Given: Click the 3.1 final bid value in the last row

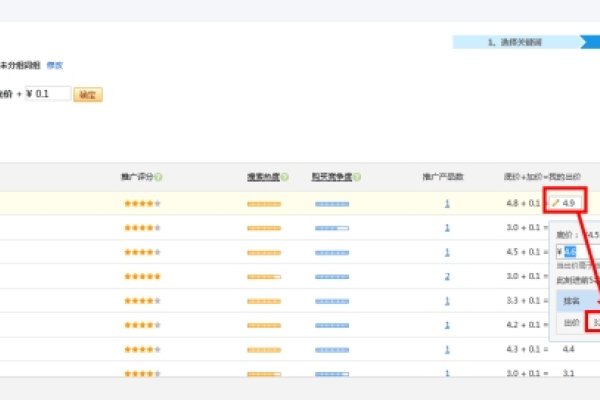Looking at the screenshot, I should pyautogui.click(x=568, y=373).
